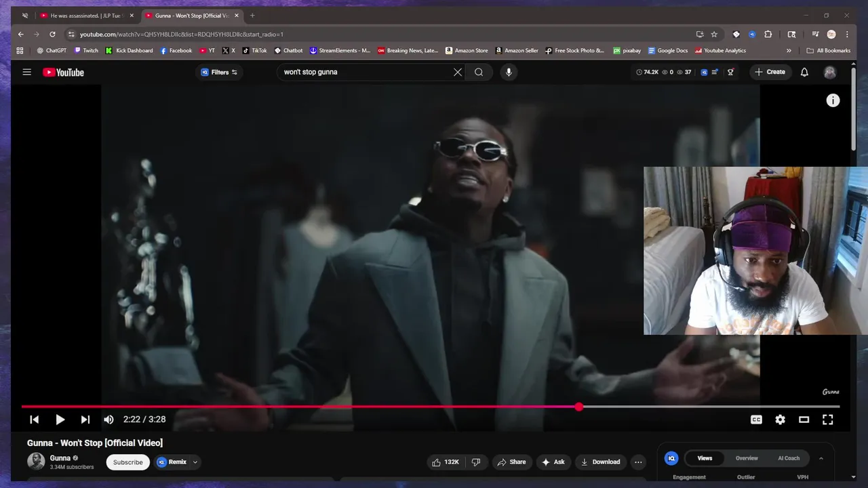Image resolution: width=868 pixels, height=488 pixels.
Task: Open the tab search muted-tab icon
Action: (25, 16)
